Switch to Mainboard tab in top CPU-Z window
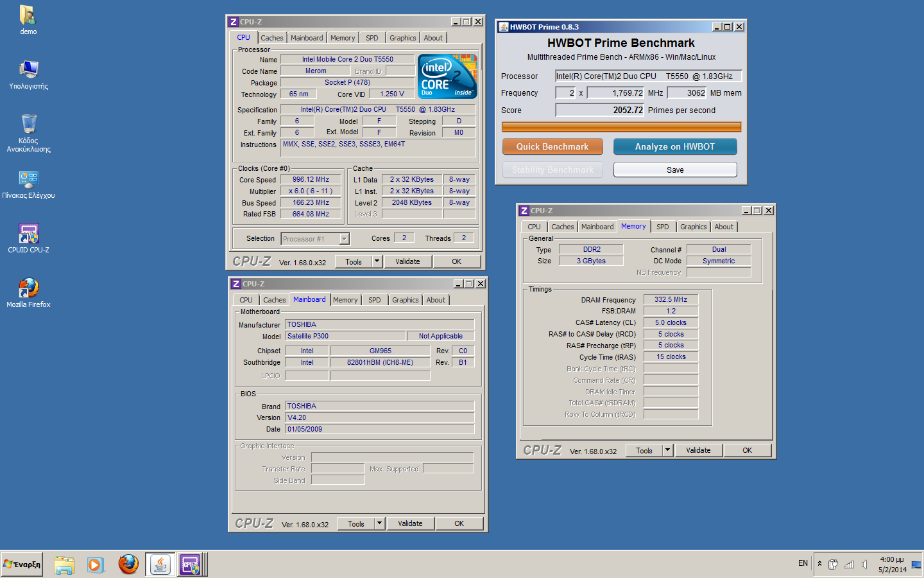The height and width of the screenshot is (578, 924). [x=307, y=38]
